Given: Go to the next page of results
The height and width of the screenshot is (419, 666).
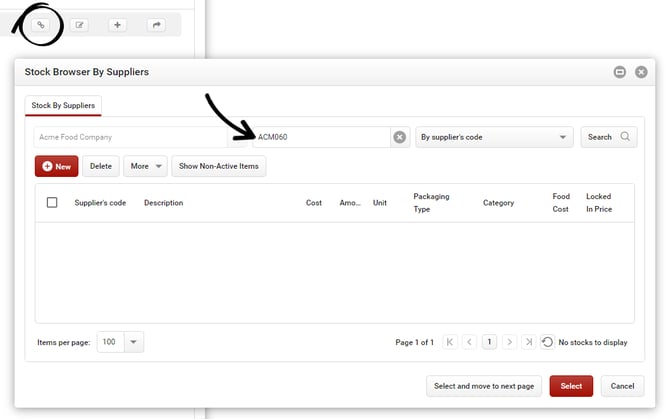Looking at the screenshot, I should (510, 342).
